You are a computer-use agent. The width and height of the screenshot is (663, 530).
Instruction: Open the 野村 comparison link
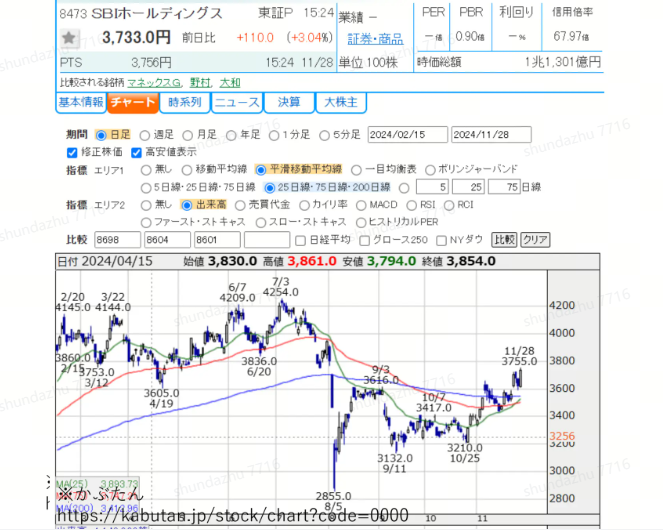tap(200, 83)
